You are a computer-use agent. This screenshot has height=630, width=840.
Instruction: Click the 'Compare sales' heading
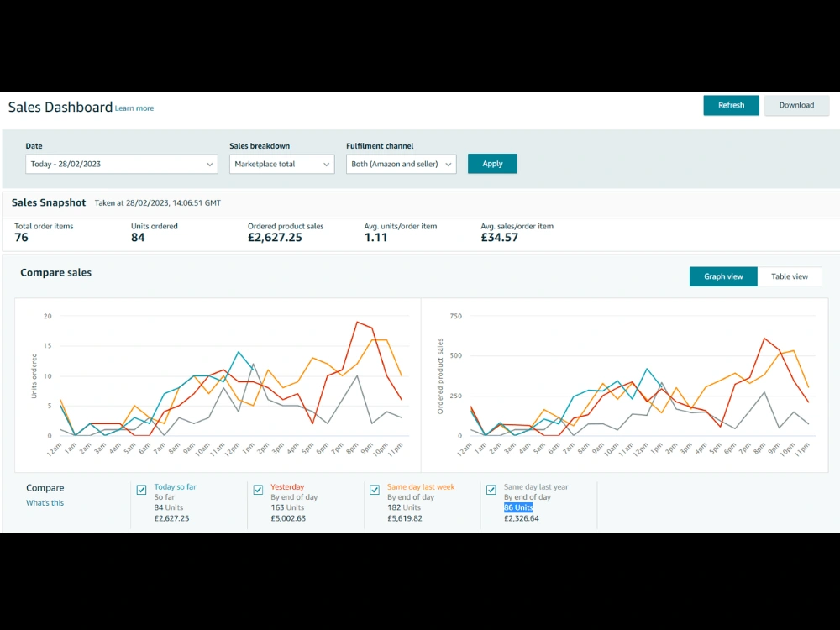55,273
